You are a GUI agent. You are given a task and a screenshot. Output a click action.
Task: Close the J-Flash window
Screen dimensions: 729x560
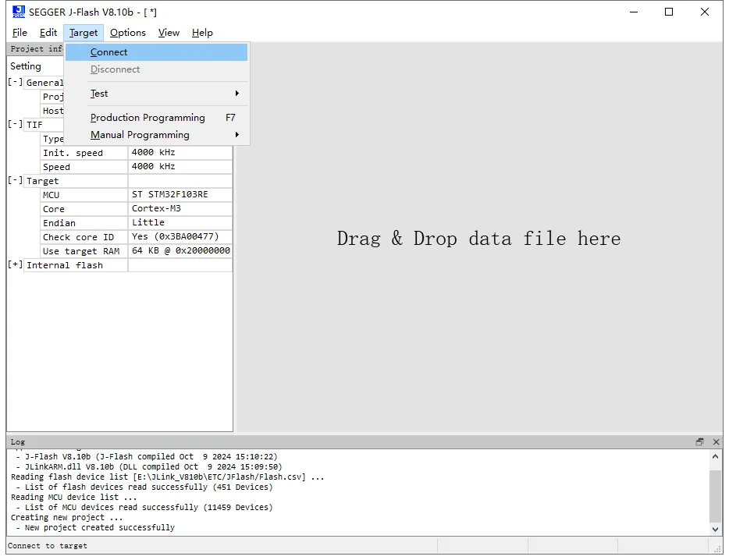coord(705,12)
